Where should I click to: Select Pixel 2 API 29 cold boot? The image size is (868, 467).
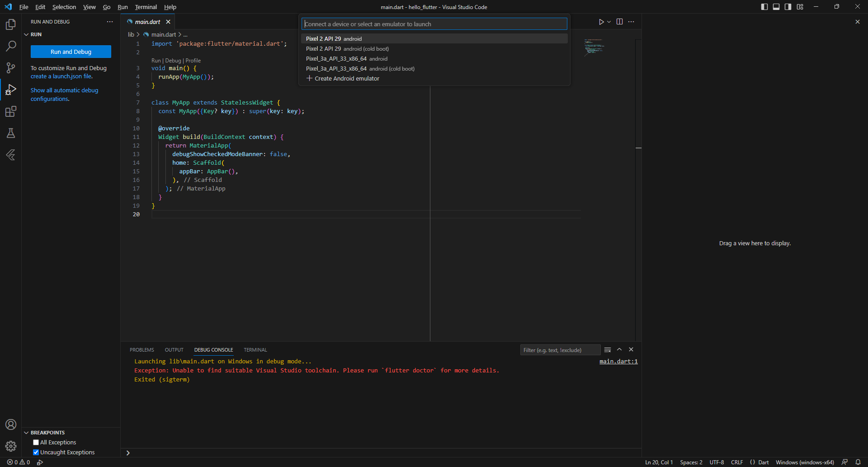coord(434,49)
